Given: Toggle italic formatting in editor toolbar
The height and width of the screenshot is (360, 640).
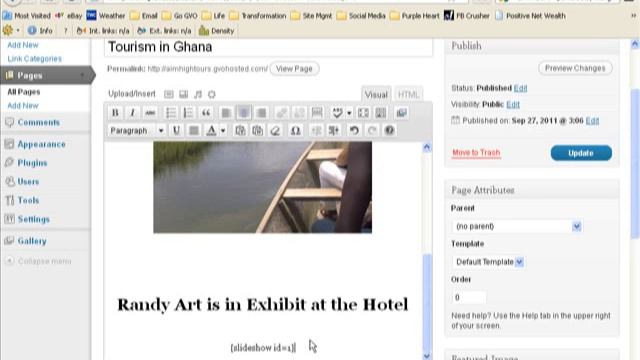Looking at the screenshot, I should [x=132, y=113].
